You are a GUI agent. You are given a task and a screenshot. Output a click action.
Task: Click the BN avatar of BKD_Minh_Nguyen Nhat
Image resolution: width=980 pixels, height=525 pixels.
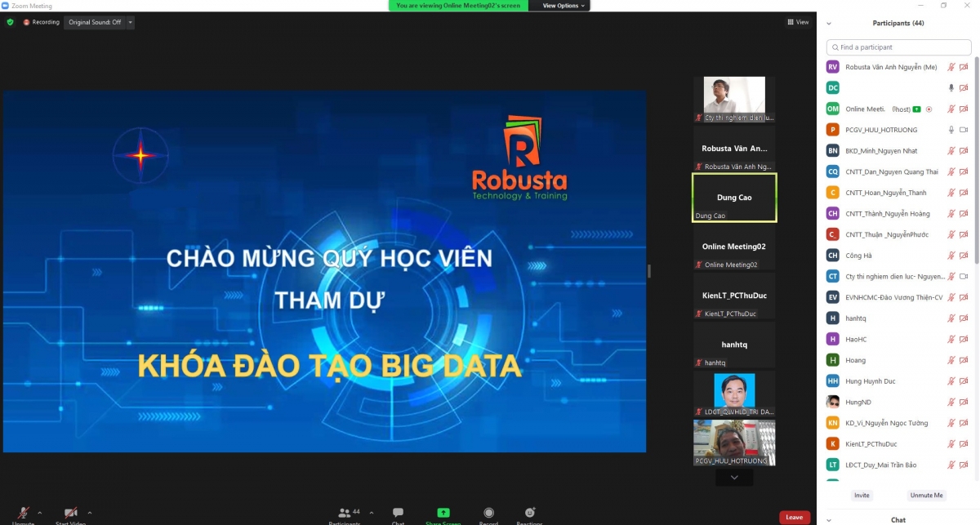point(833,150)
